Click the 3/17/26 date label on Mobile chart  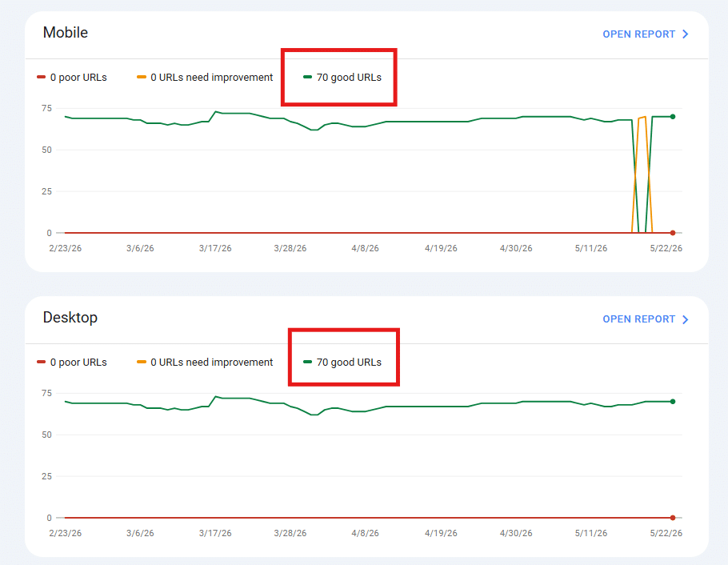tap(215, 248)
